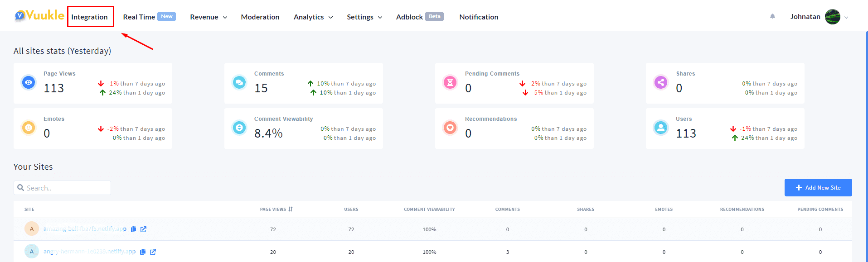Viewport: 868px width, 262px height.
Task: Click the Shares share icon
Action: point(661,82)
